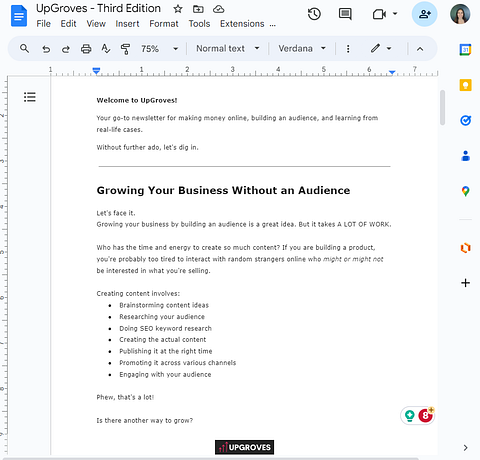480x460 pixels.
Task: Hide the menus with up chevron
Action: 420,49
